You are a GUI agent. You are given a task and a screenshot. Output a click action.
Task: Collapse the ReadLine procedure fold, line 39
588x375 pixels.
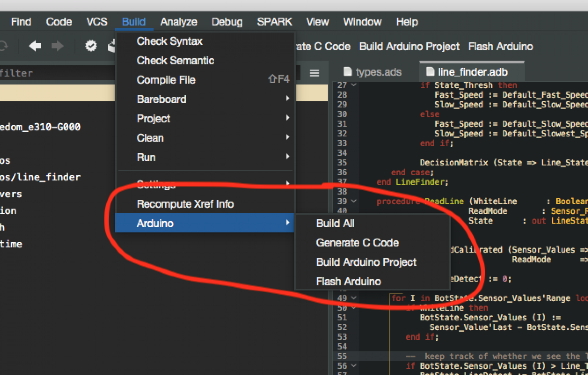tap(354, 201)
